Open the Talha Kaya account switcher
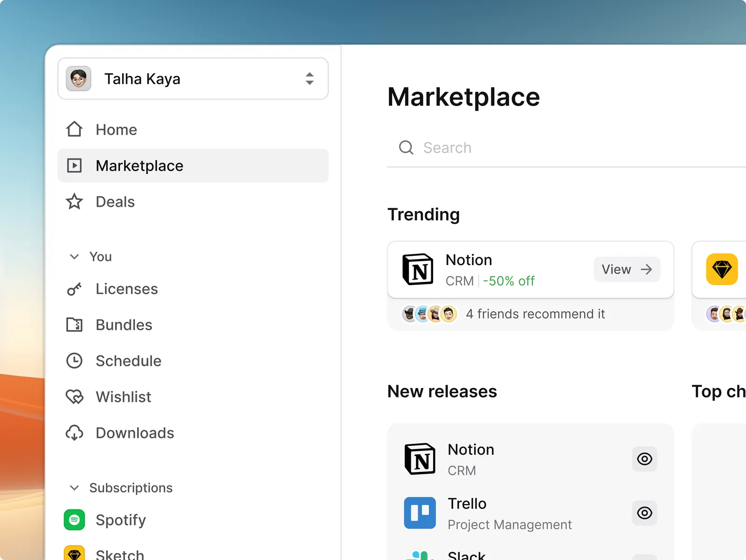Image resolution: width=746 pixels, height=560 pixels. coord(193,79)
